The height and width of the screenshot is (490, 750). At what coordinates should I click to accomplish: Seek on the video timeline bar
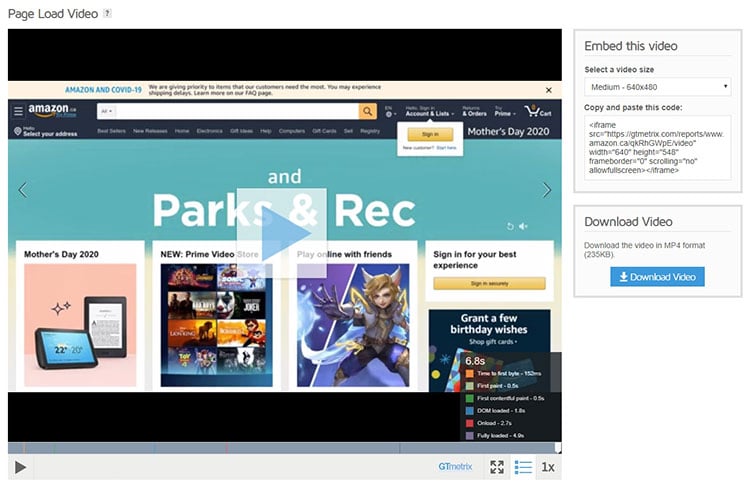(285, 448)
